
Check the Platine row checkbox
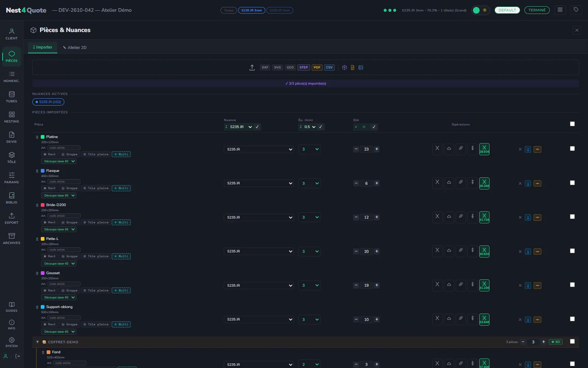pos(572,148)
